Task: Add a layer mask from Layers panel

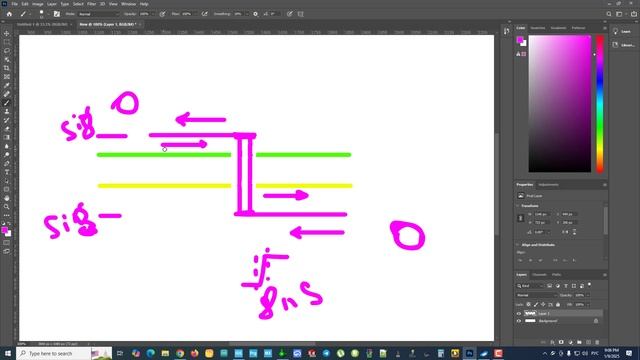Action: (x=561, y=342)
